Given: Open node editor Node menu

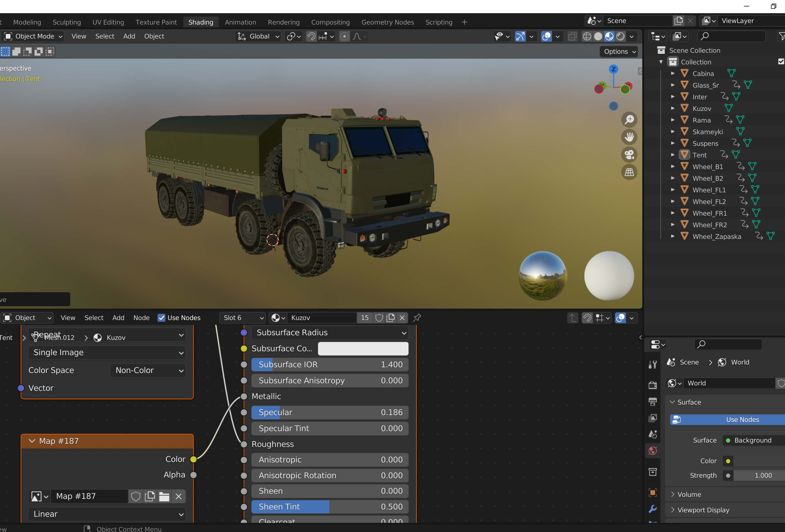Looking at the screenshot, I should click(141, 318).
